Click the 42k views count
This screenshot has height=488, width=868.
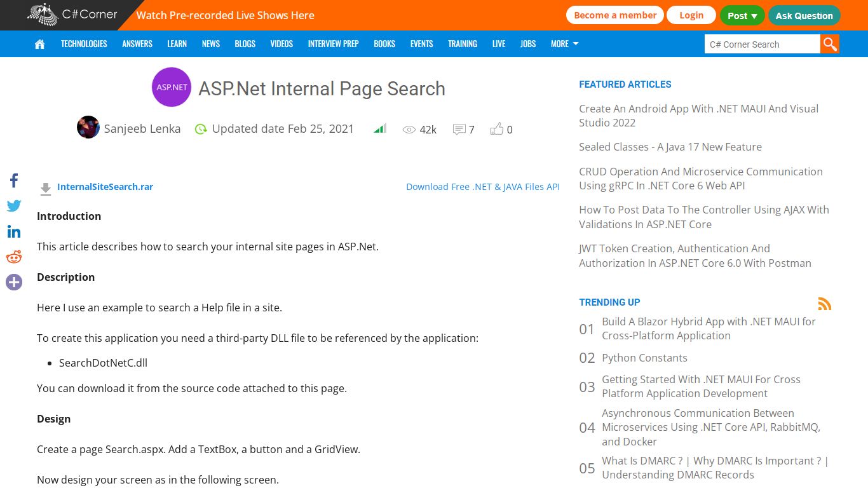click(x=428, y=130)
